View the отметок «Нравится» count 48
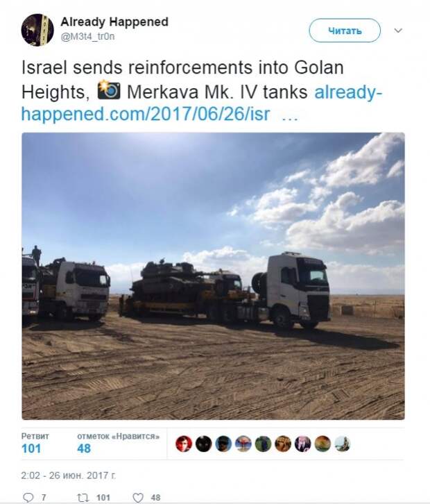The image size is (430, 504). coord(84,448)
